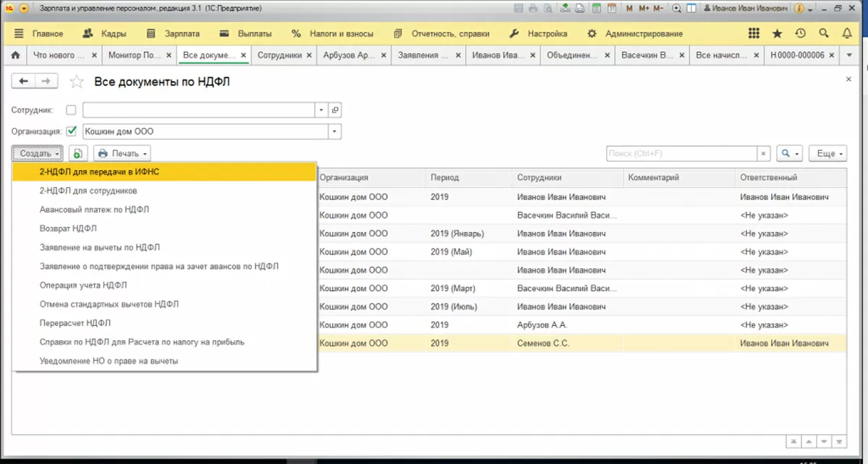The width and height of the screenshot is (868, 464).
Task: Enable the Сотрудник filter checkbox
Action: pos(71,110)
